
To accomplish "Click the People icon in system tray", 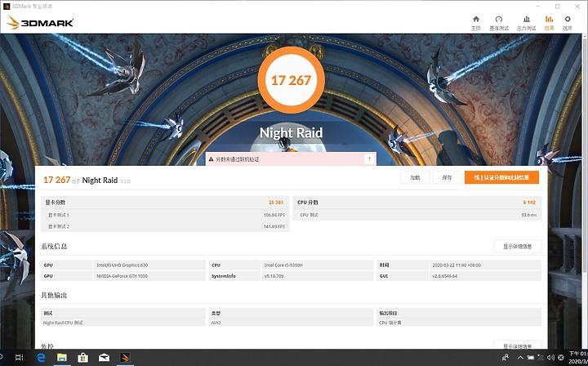I will tap(506, 357).
